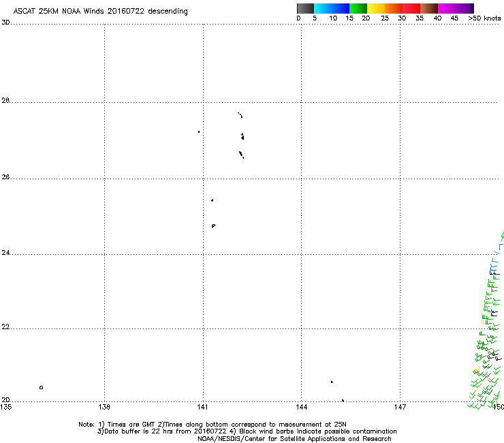The image size is (504, 443).
Task: Click the longitude label 135
Action: pos(5,407)
